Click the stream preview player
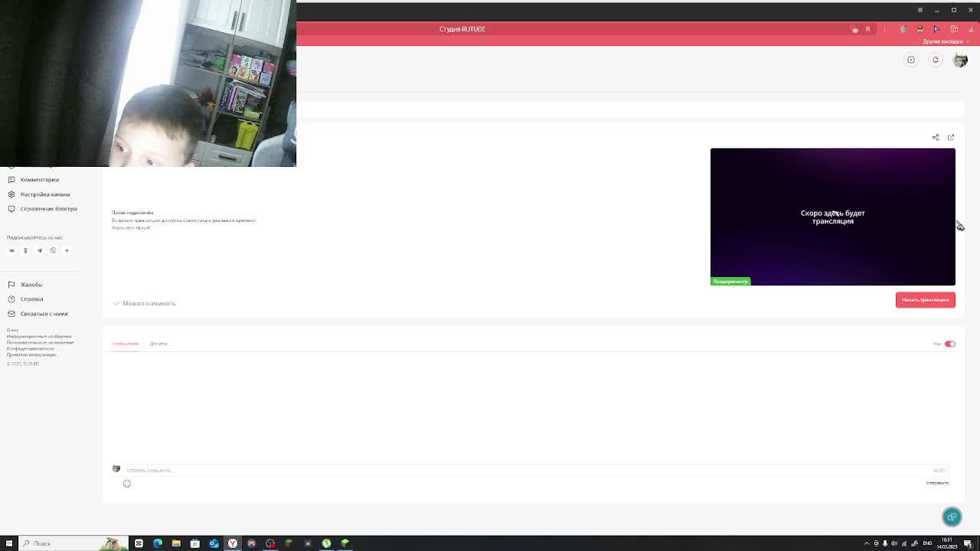The width and height of the screenshot is (980, 551). [x=833, y=217]
